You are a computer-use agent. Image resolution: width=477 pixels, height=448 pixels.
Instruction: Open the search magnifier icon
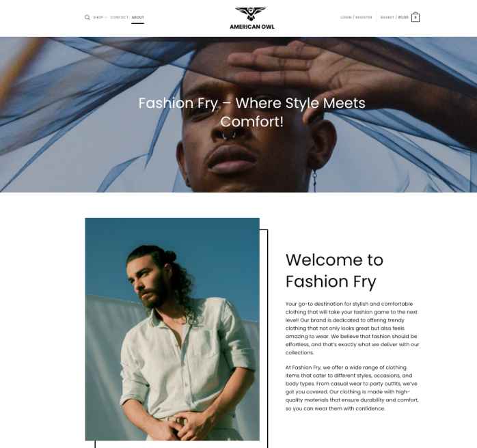87,17
